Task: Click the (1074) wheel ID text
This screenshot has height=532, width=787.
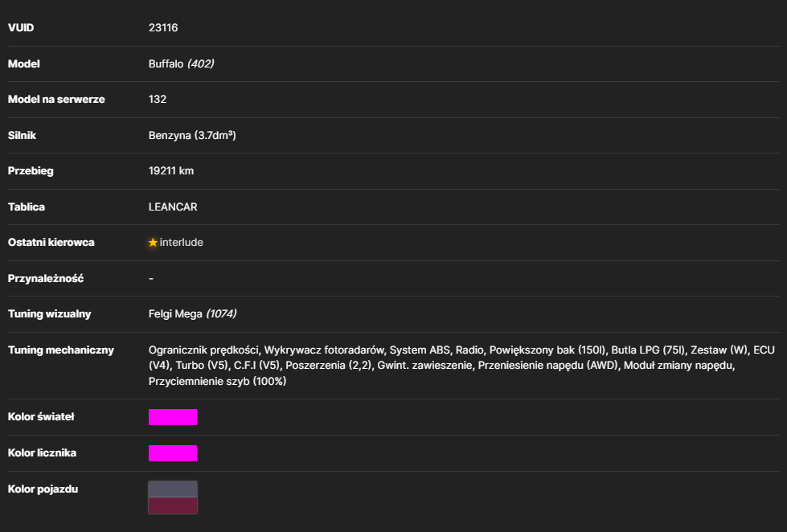Action: coord(221,314)
